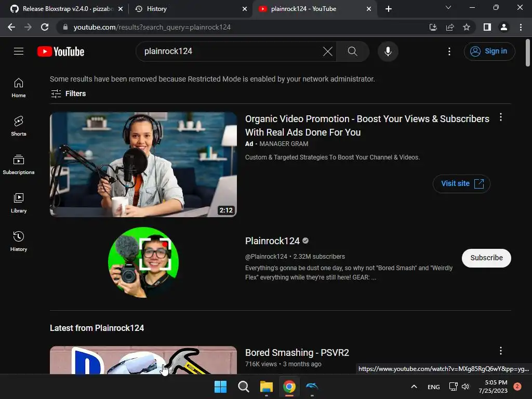Click the magnifier search button
Screen dimensions: 532x399
pos(353,51)
